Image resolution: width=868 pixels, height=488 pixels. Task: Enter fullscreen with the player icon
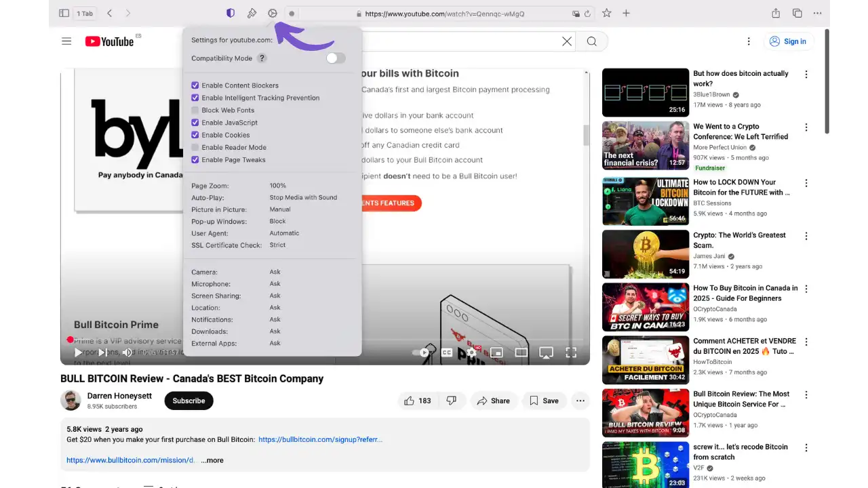571,352
